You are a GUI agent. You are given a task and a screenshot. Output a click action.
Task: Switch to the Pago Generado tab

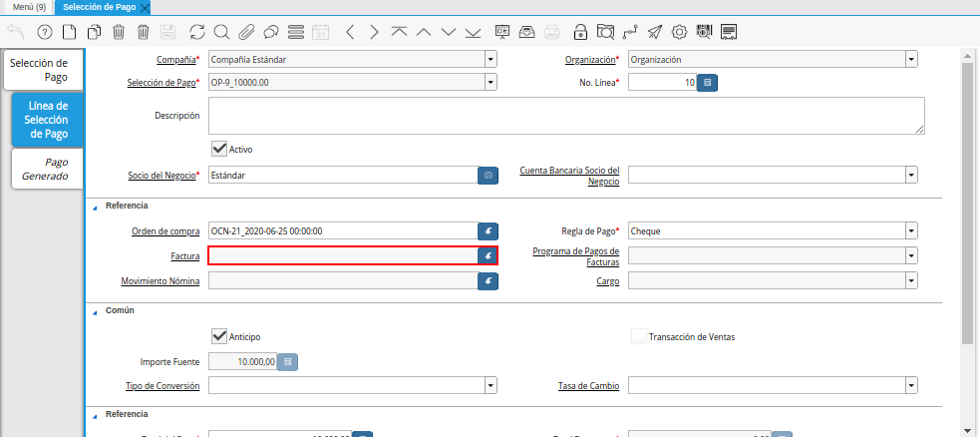coord(46,169)
